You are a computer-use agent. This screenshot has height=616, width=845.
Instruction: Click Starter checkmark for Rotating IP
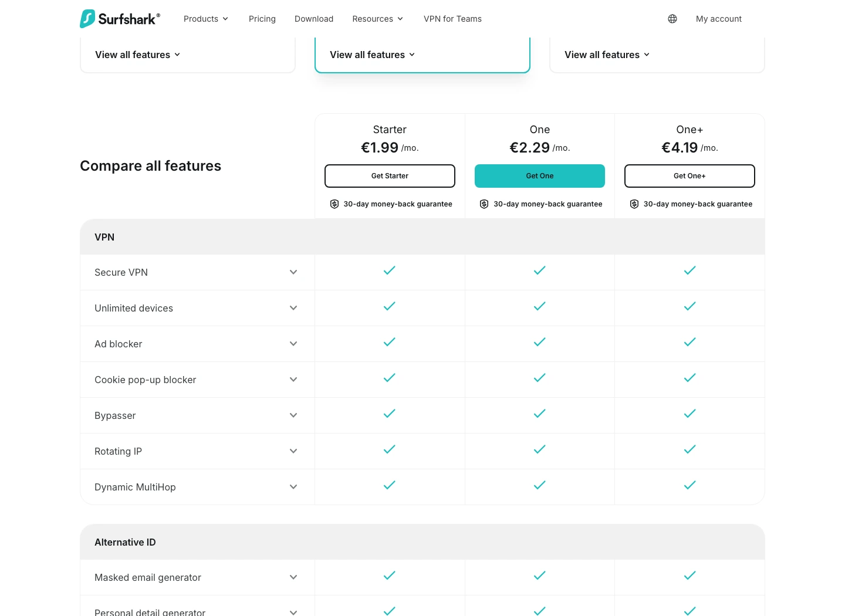390,449
